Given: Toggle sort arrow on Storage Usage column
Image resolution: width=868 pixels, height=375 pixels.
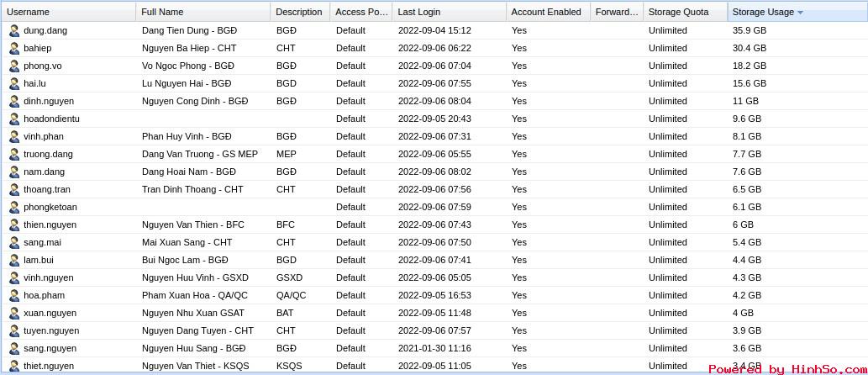Looking at the screenshot, I should click(x=800, y=13).
